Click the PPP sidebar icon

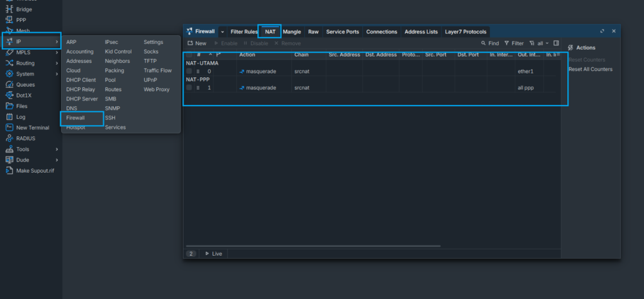point(9,19)
